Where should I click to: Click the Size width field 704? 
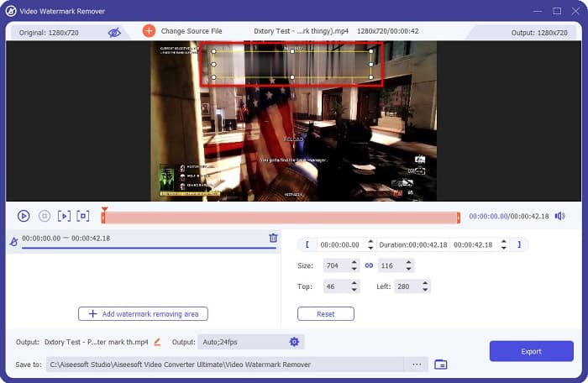(x=336, y=265)
